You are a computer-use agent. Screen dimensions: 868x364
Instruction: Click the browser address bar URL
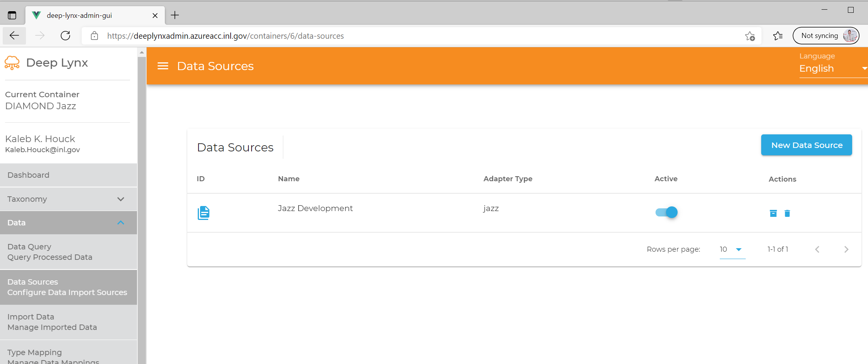pyautogui.click(x=225, y=36)
